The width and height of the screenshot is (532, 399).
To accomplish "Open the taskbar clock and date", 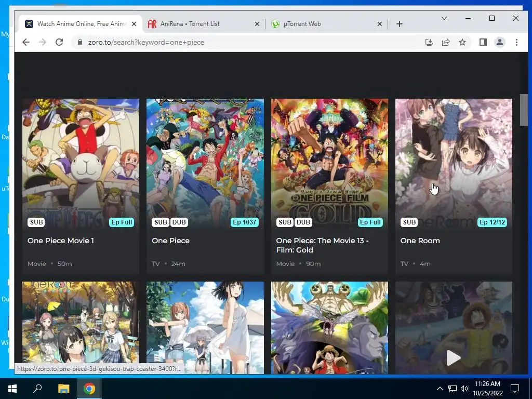I will tap(487, 389).
